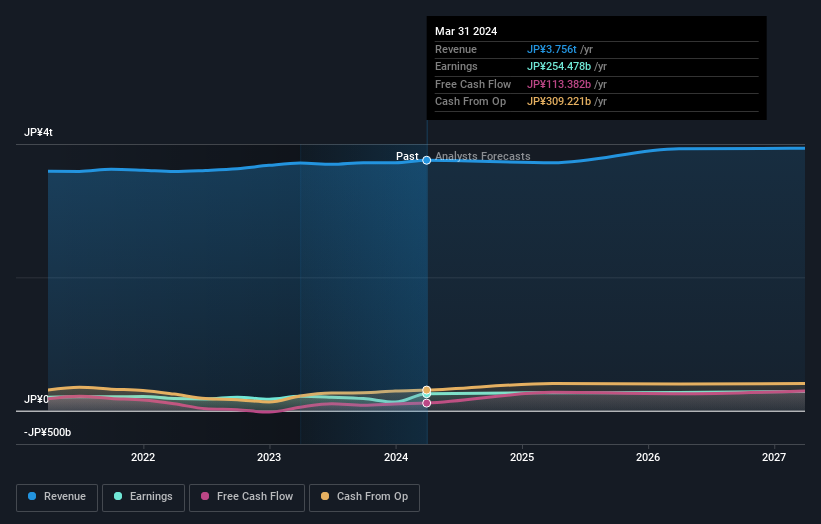The image size is (821, 524).
Task: Toggle the Cash From Op legend button
Action: click(364, 497)
